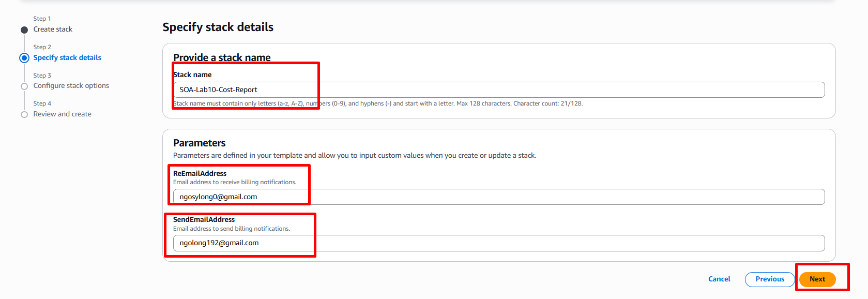
Task: Click the Character count 21/128 text
Action: (548, 104)
